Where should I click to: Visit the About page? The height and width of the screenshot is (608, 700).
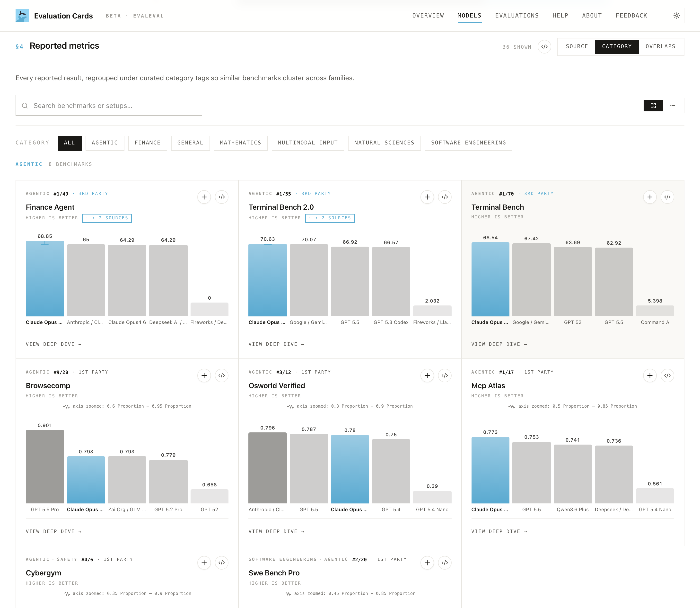[592, 16]
